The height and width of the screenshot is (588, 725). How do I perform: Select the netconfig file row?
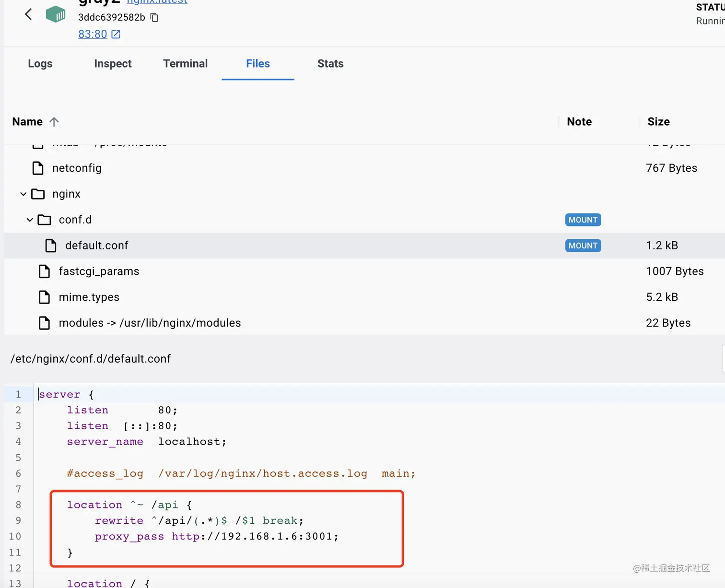(364, 168)
